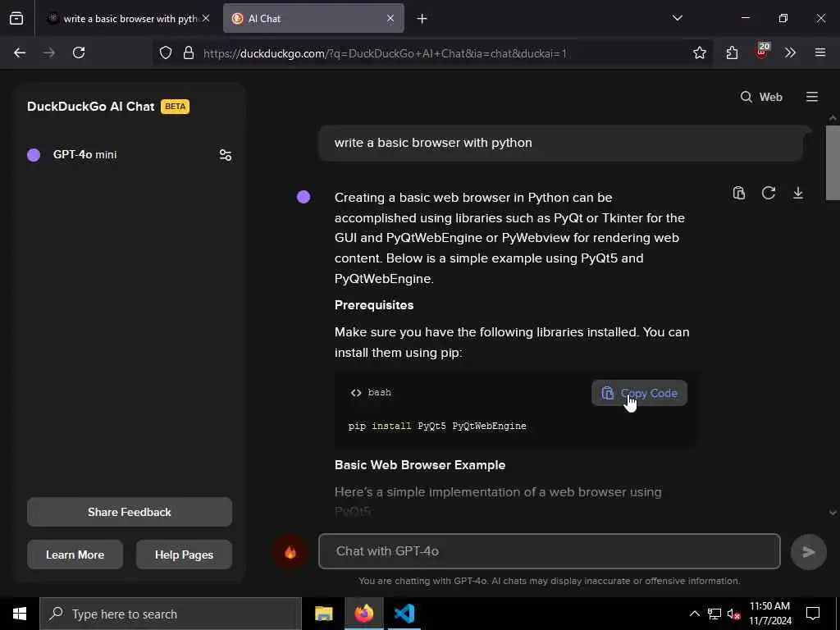
Task: Open Windows notification center
Action: tap(813, 614)
